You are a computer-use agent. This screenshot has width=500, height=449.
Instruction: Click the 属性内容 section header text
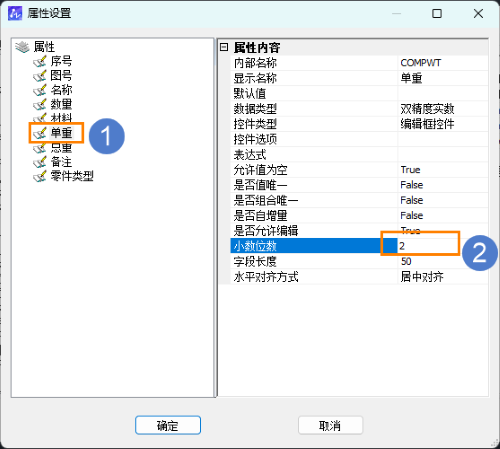(x=257, y=47)
